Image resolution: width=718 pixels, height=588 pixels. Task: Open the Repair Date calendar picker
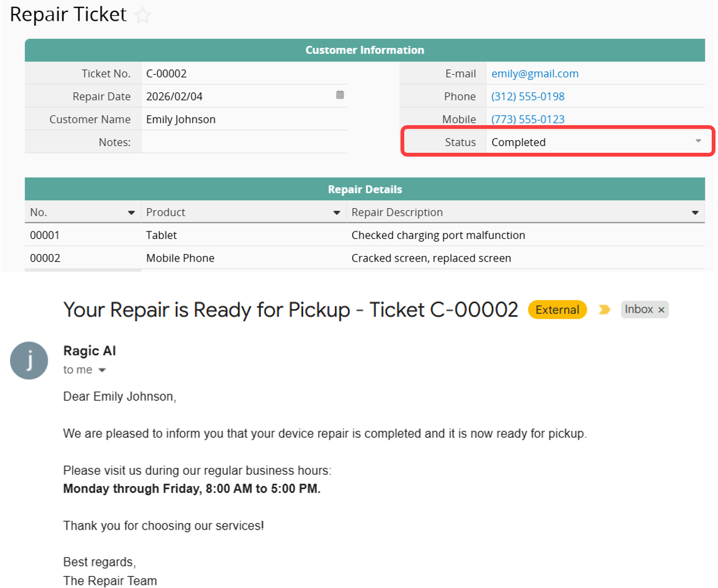point(340,95)
